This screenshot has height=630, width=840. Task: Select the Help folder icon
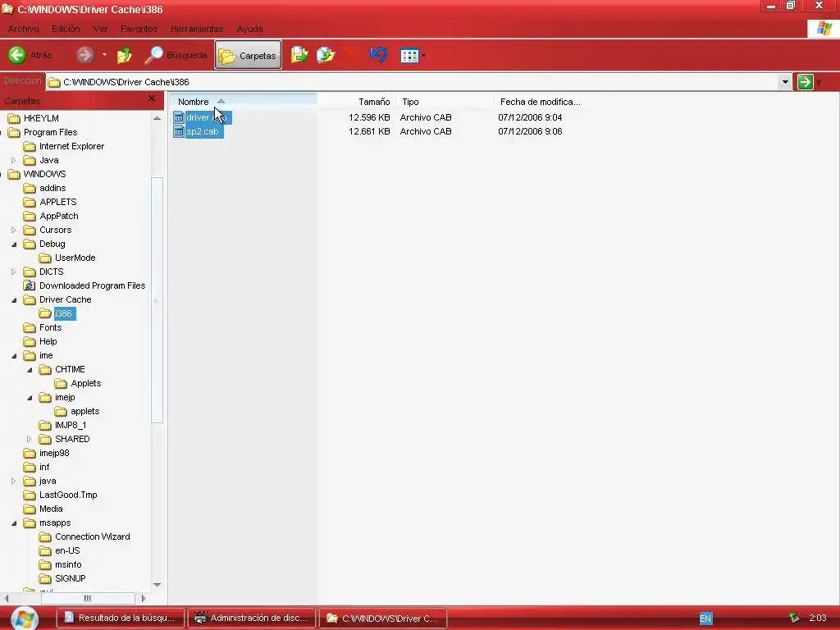pyautogui.click(x=30, y=341)
